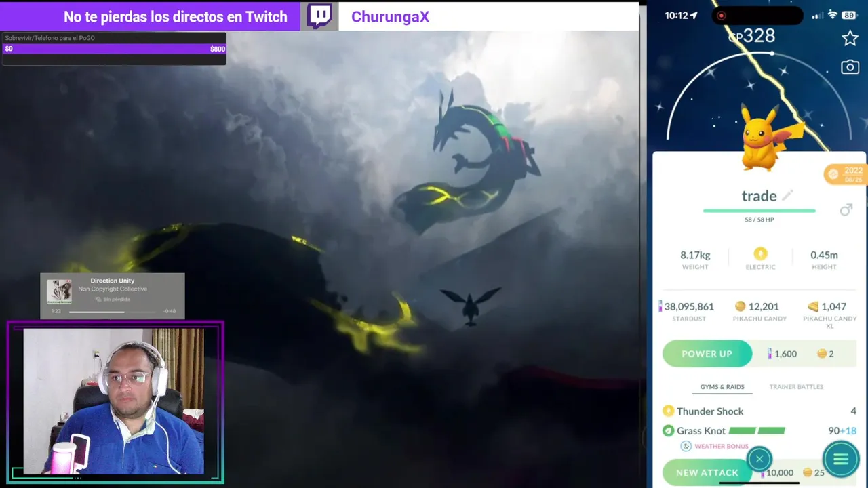Click the music player progress bar
Viewport: 868px width, 488px height.
[x=113, y=312]
